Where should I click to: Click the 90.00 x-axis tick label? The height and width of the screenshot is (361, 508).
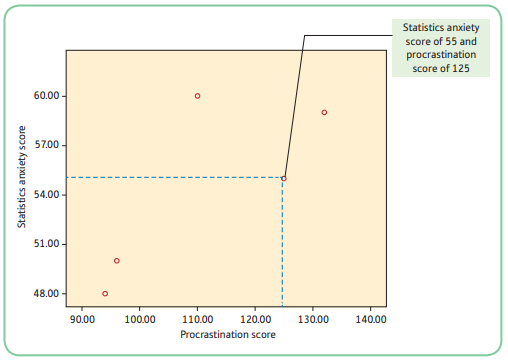point(82,319)
